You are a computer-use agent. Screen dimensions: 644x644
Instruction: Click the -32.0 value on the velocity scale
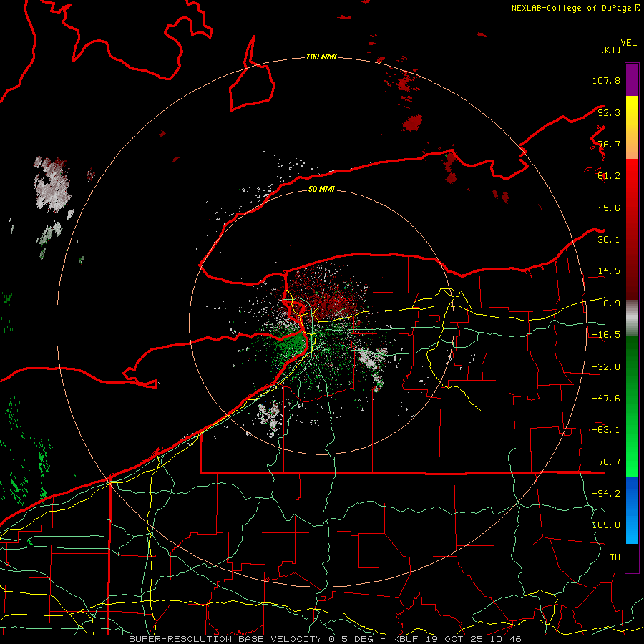click(606, 367)
